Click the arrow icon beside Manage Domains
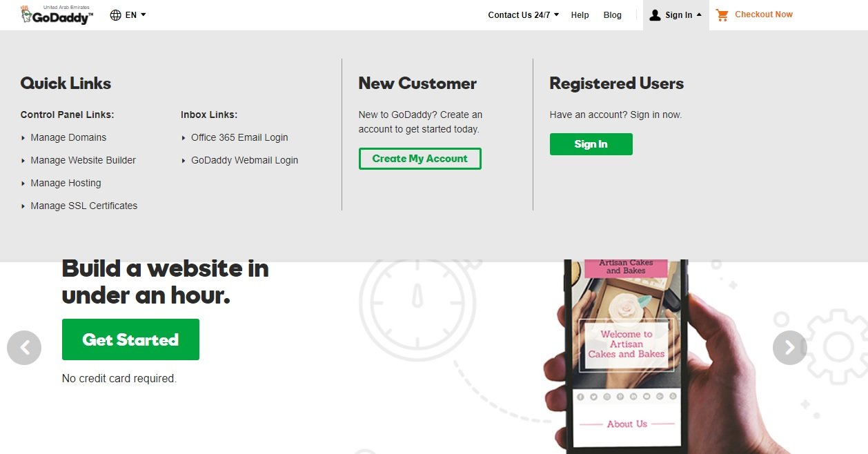 click(x=23, y=137)
